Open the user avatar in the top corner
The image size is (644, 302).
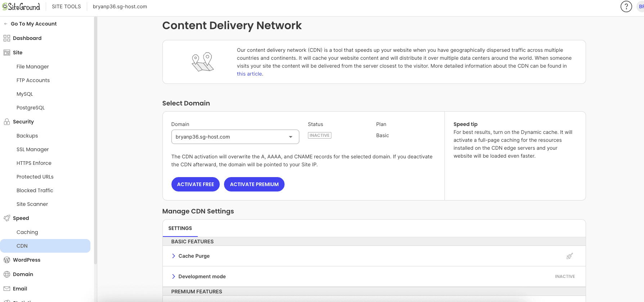[641, 6]
